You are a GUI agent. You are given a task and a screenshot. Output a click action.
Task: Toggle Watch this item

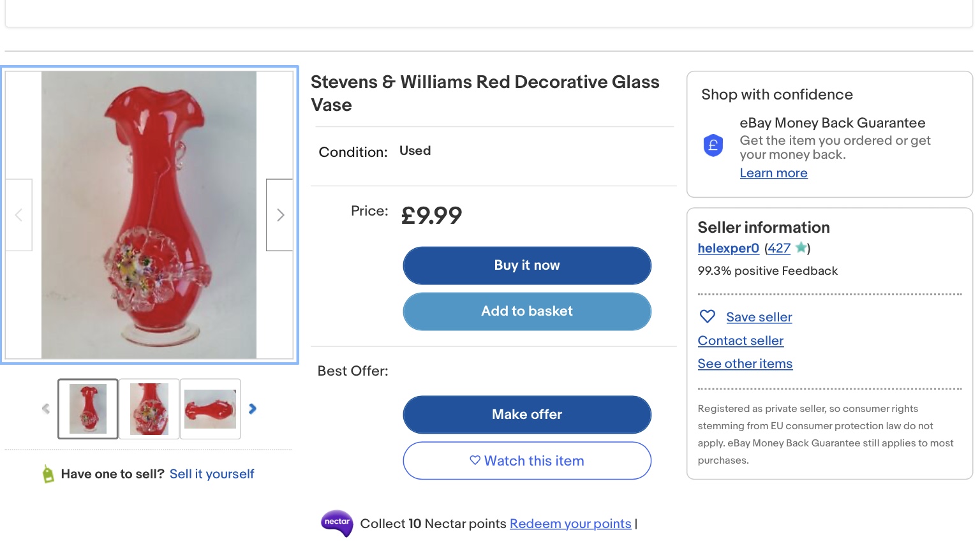pyautogui.click(x=526, y=460)
